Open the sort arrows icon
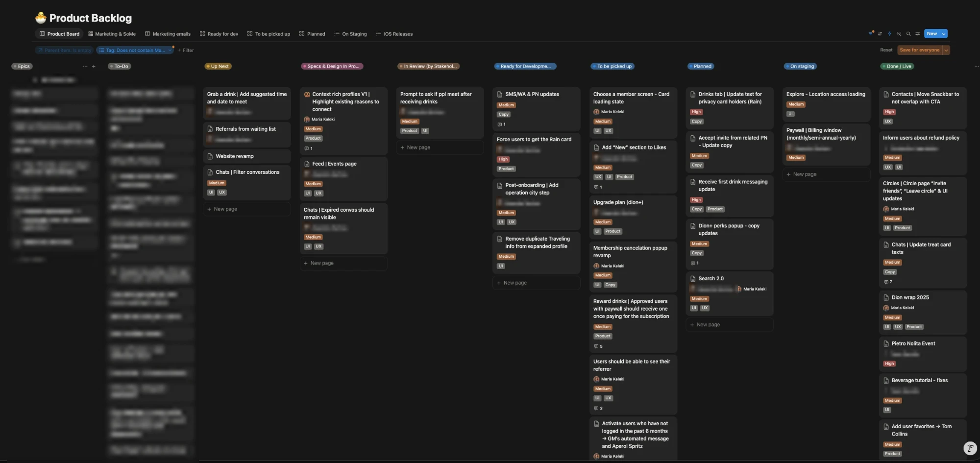Image resolution: width=980 pixels, height=463 pixels. (880, 34)
